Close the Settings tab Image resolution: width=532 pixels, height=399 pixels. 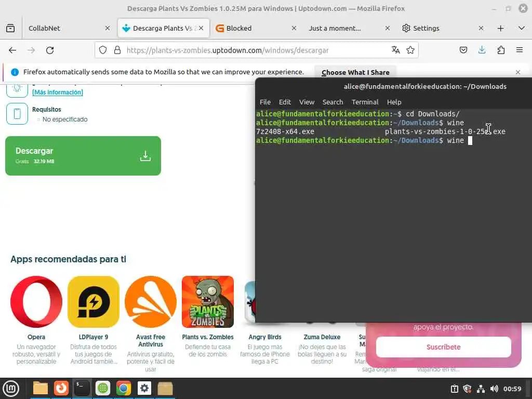(481, 28)
